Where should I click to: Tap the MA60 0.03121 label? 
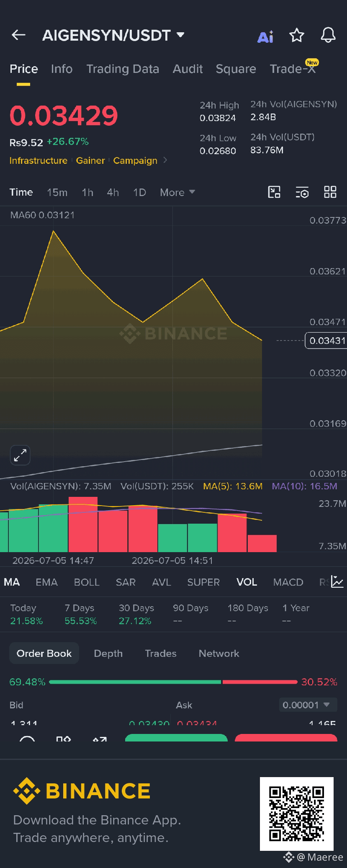(42, 215)
